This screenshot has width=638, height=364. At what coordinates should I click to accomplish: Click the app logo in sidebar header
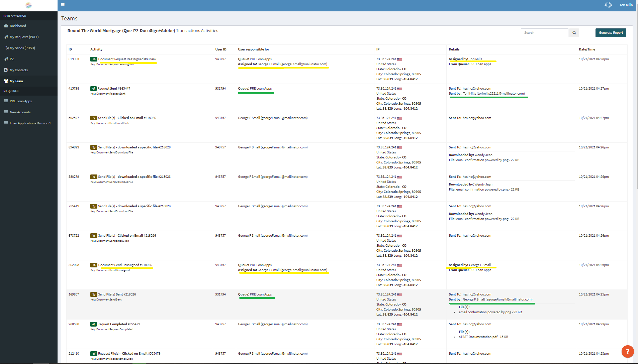pyautogui.click(x=29, y=5)
